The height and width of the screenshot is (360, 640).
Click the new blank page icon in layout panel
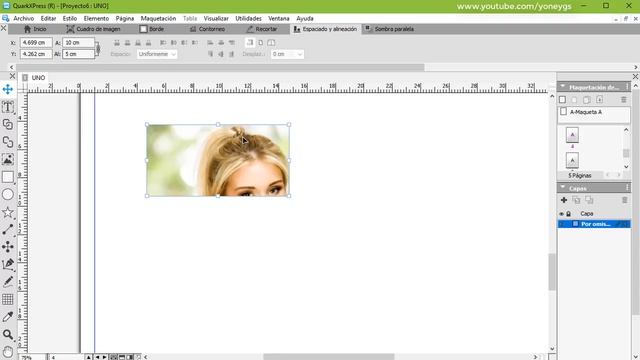(562, 100)
